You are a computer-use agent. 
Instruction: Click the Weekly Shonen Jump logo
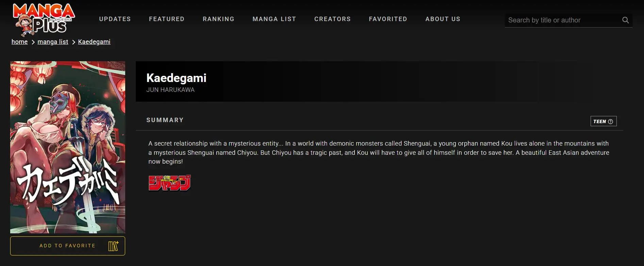click(x=169, y=183)
